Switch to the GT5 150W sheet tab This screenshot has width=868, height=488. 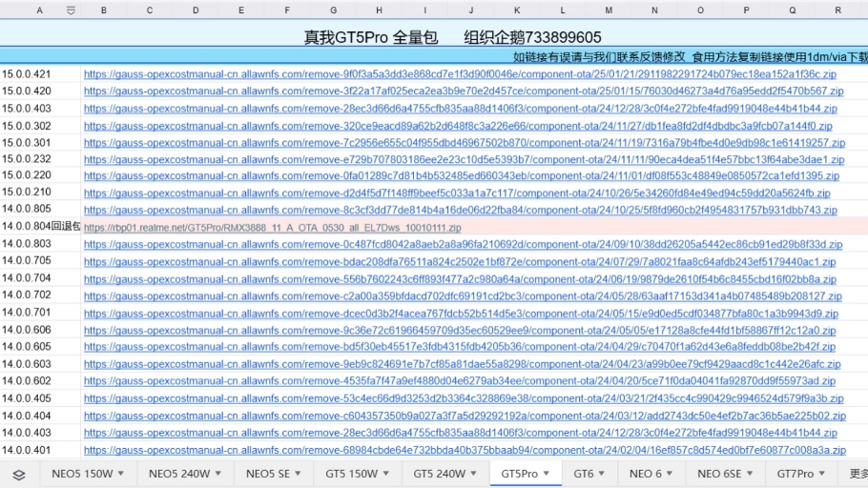tap(352, 474)
